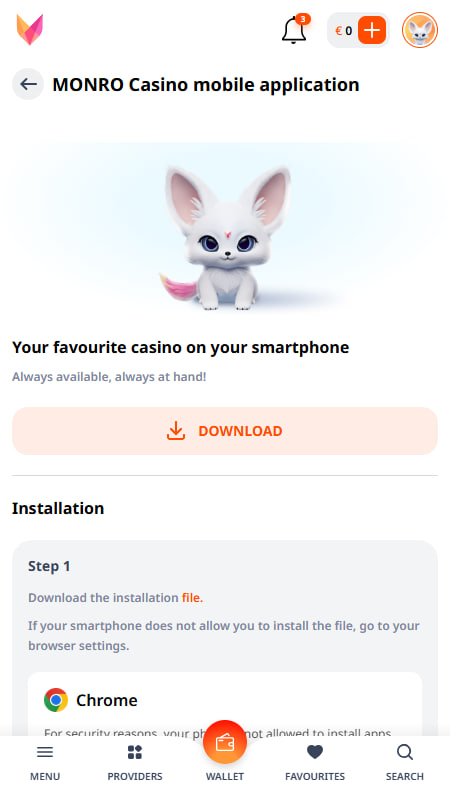450x800 pixels.
Task: Select the FAVOURITES tab label
Action: point(315,777)
